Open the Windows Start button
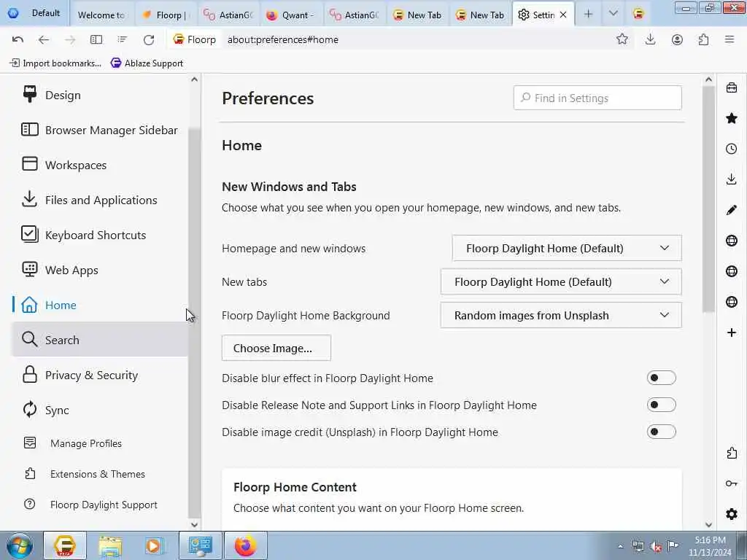Image resolution: width=747 pixels, height=560 pixels. [20, 545]
